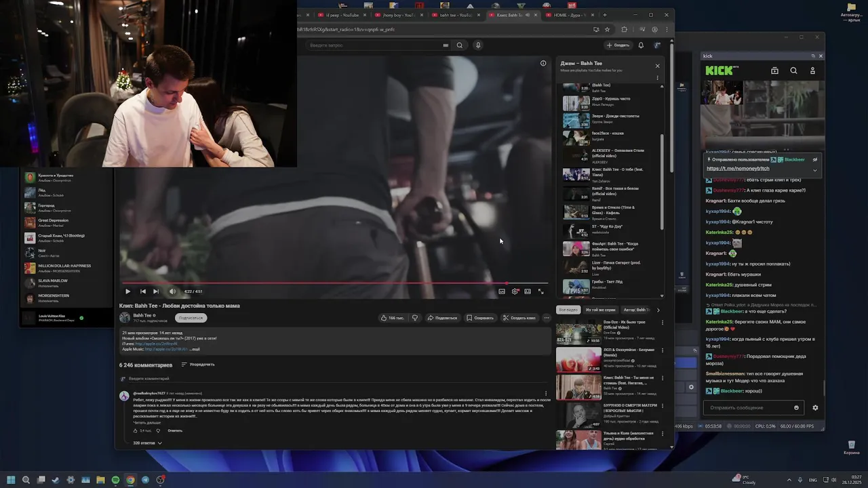868x488 pixels.
Task: Open the Упорядочить comments sort dropdown
Action: click(x=198, y=365)
